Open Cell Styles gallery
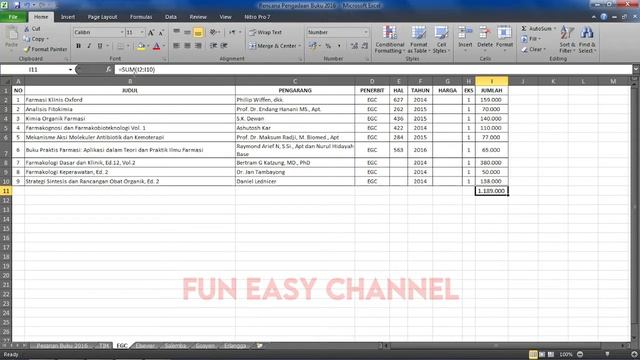The width and height of the screenshot is (640, 360). 441,39
